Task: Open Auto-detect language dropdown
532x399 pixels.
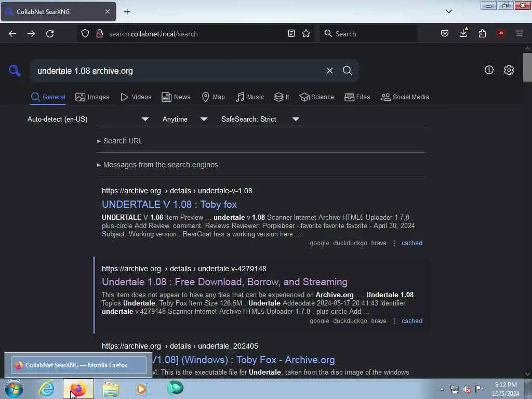Action: 88,119
